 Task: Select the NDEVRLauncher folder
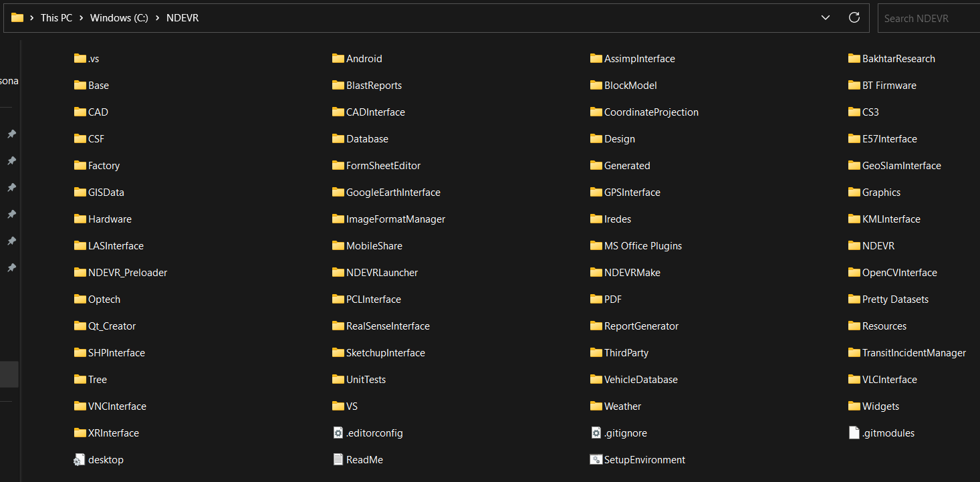pos(382,273)
